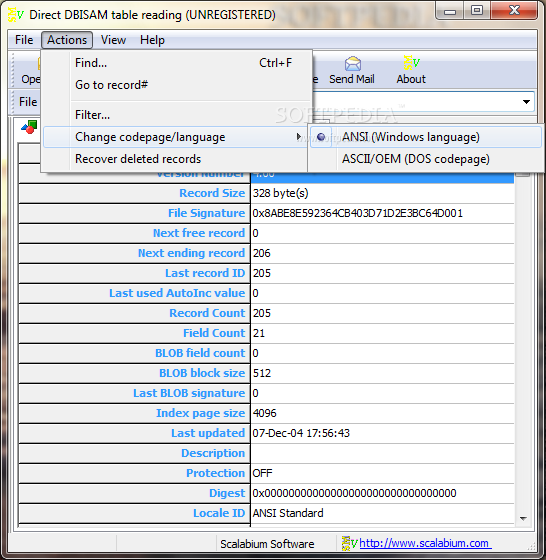Click the SMV icon beside status bar link
This screenshot has width=546, height=560.
coord(349,543)
